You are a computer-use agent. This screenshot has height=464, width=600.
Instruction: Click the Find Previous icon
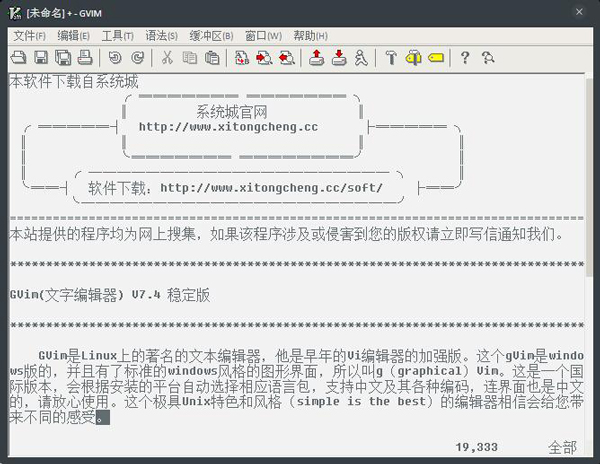[x=287, y=58]
